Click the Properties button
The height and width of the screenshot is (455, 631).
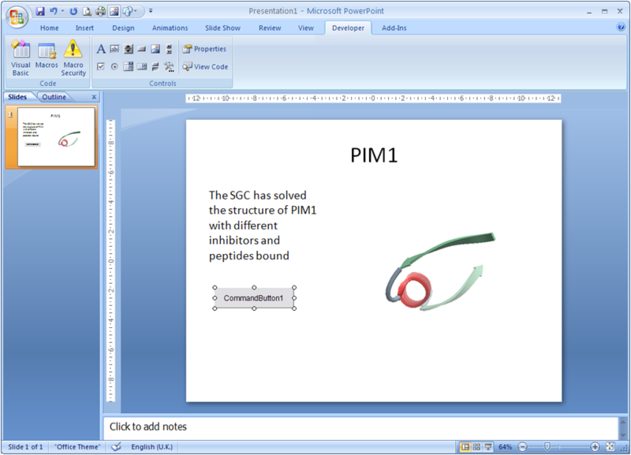[205, 49]
